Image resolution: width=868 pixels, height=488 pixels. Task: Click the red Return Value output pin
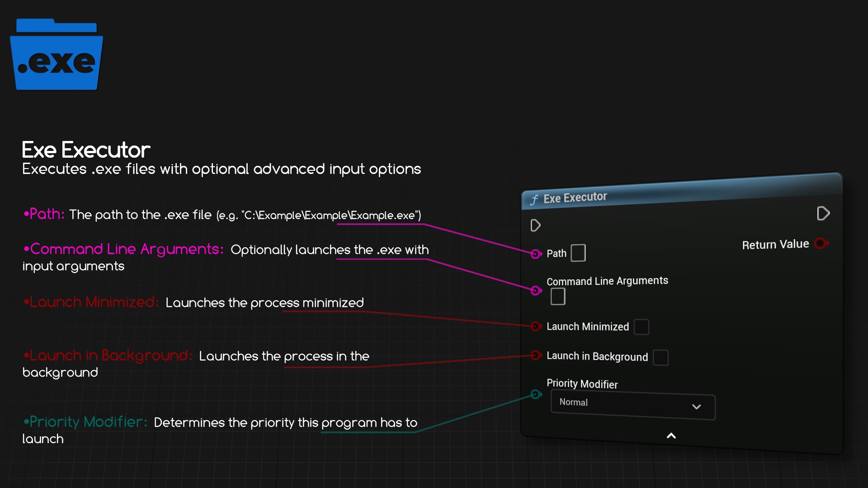(x=821, y=244)
